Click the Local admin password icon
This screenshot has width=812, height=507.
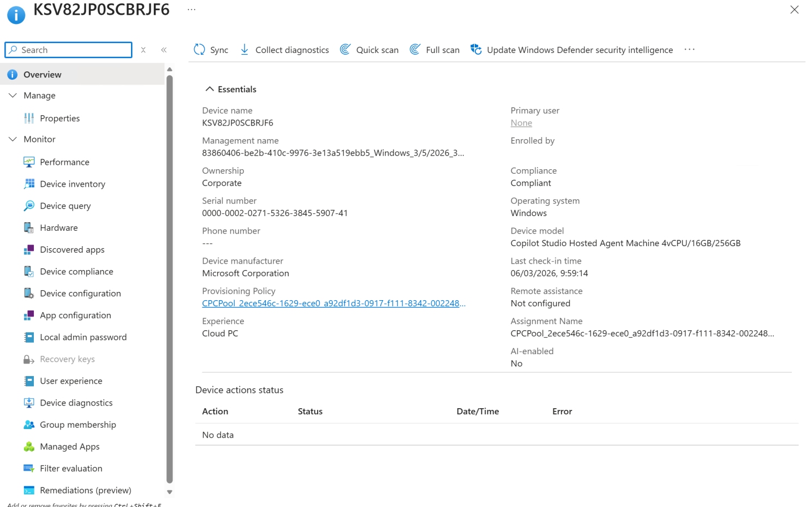coord(29,337)
